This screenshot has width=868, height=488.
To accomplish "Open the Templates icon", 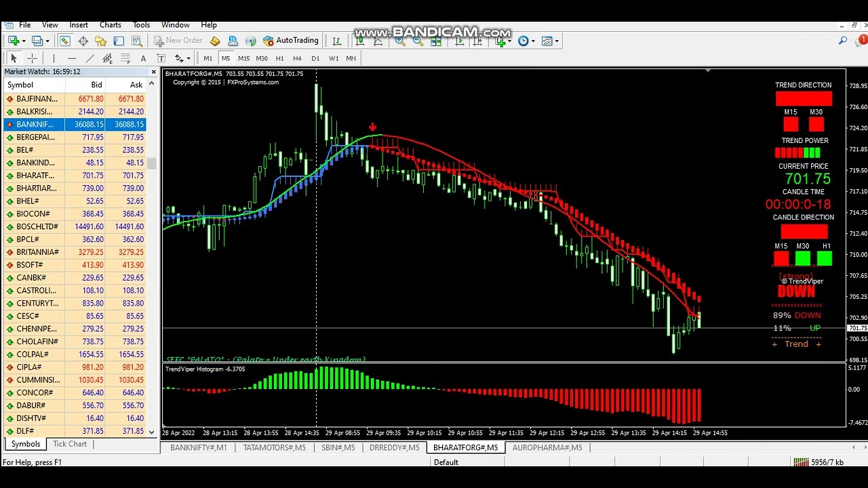I will 547,41.
